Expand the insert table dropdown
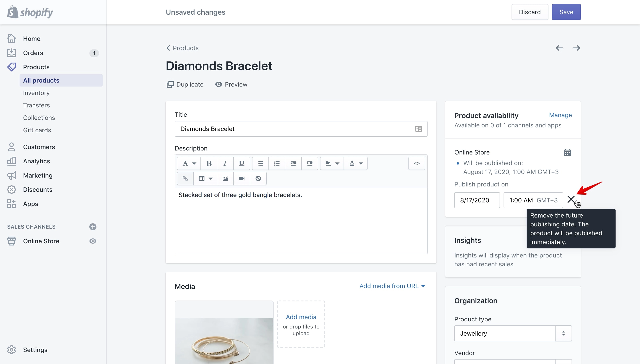The height and width of the screenshot is (364, 640). tap(205, 178)
